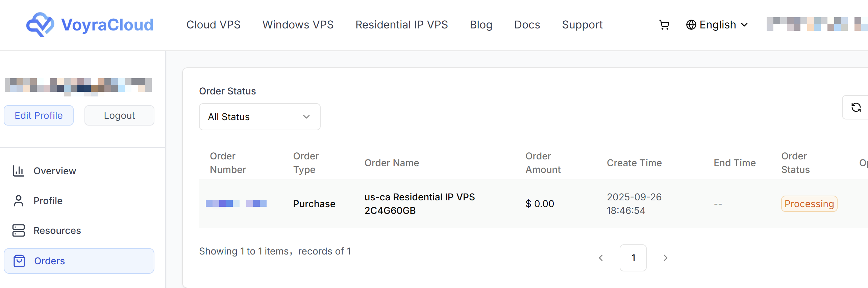Open the Cloud VPS menu
868x288 pixels.
213,25
